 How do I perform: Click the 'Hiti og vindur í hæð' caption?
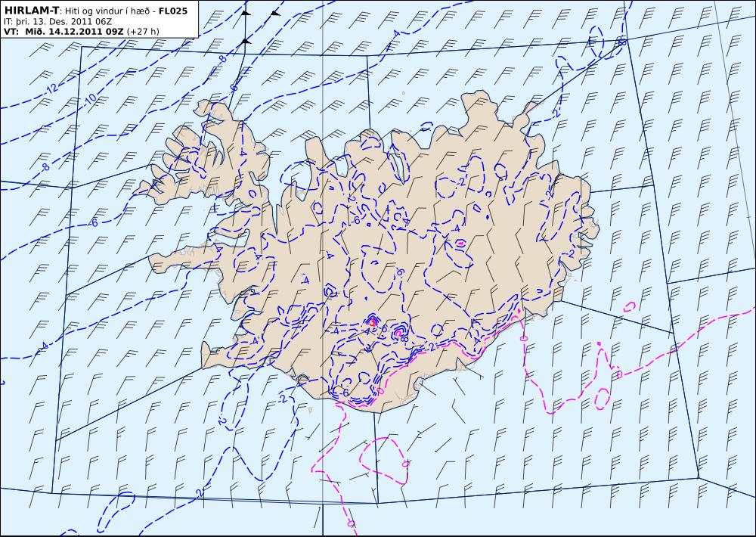coord(107,11)
